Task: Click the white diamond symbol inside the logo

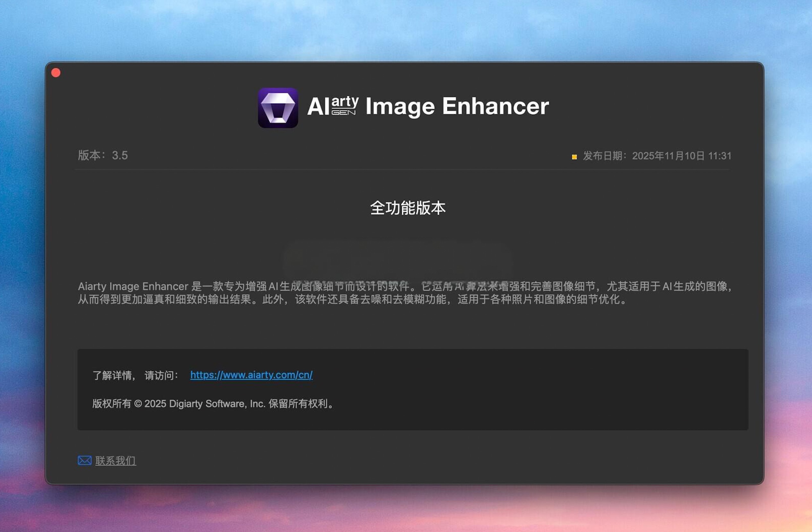Action: click(279, 107)
